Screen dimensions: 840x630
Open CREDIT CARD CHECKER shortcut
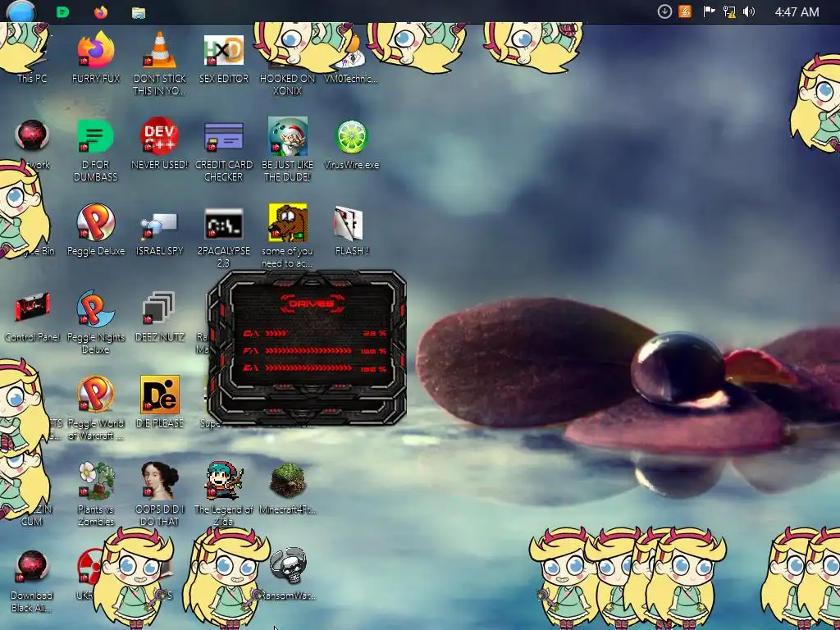(223, 150)
